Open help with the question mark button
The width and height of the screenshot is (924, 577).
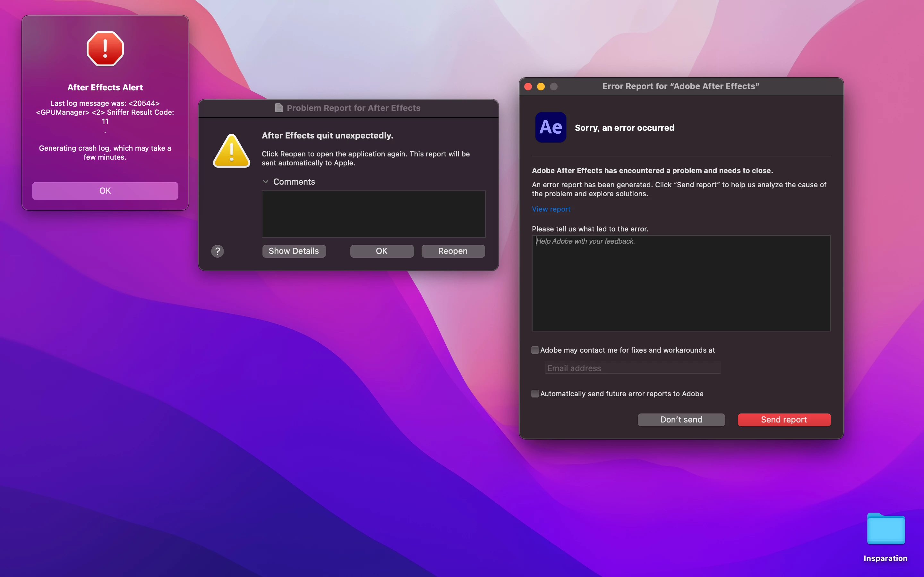point(217,251)
